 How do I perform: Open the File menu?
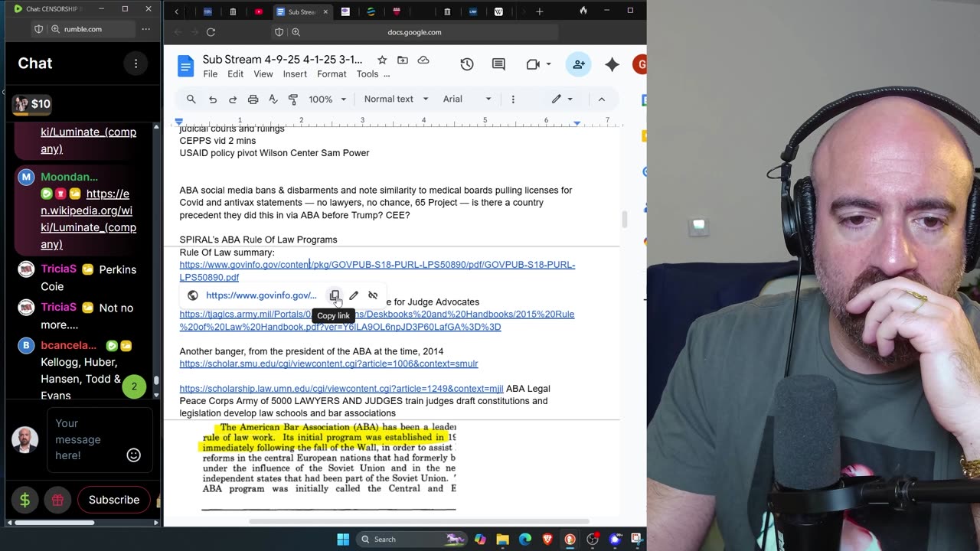pyautogui.click(x=210, y=74)
